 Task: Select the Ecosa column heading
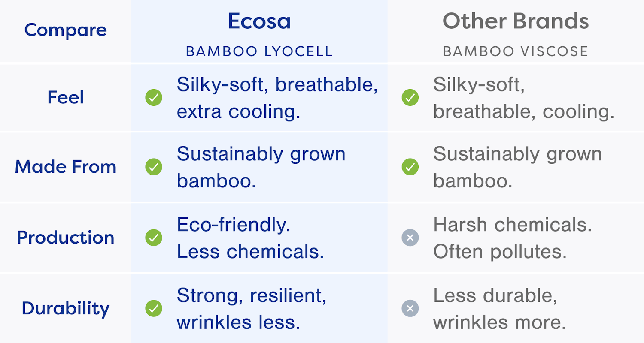click(x=259, y=21)
